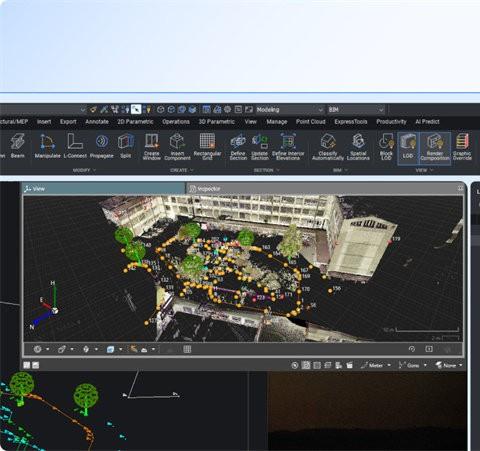Open the None dropdown in viewer bar
The width and height of the screenshot is (480, 451).
point(449,365)
